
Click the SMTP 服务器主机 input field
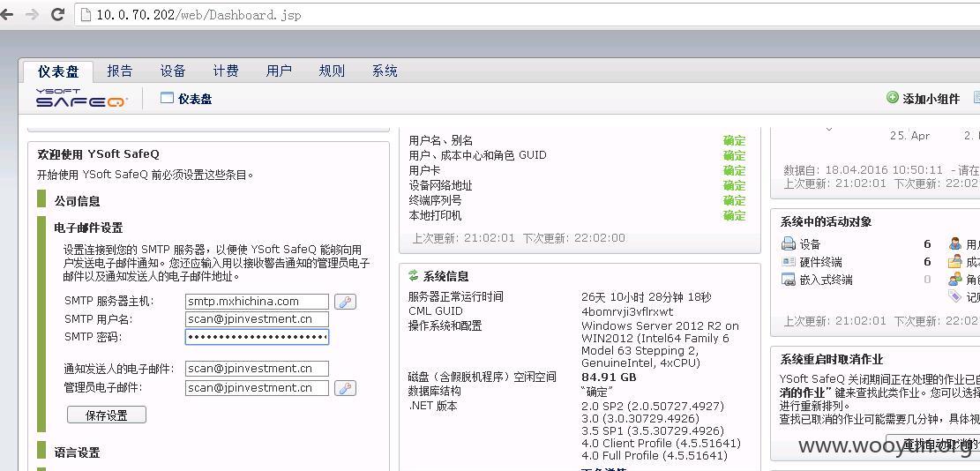257,301
